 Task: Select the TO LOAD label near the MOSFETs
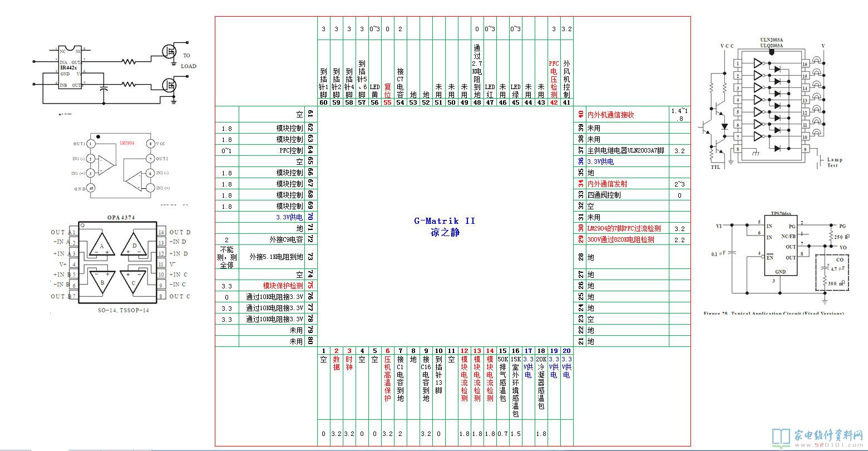click(x=189, y=61)
